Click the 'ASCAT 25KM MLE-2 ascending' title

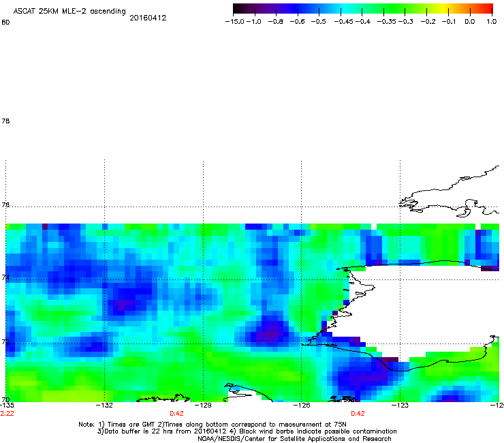pos(69,12)
